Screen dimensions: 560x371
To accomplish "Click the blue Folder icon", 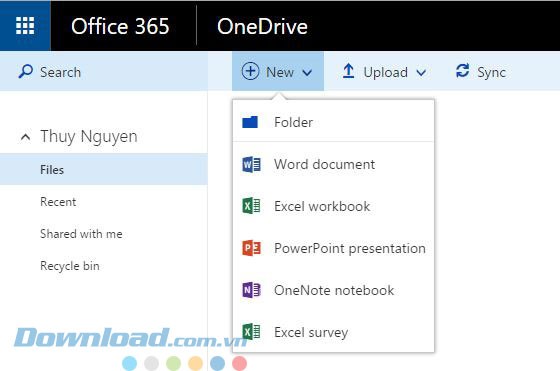I will 250,122.
